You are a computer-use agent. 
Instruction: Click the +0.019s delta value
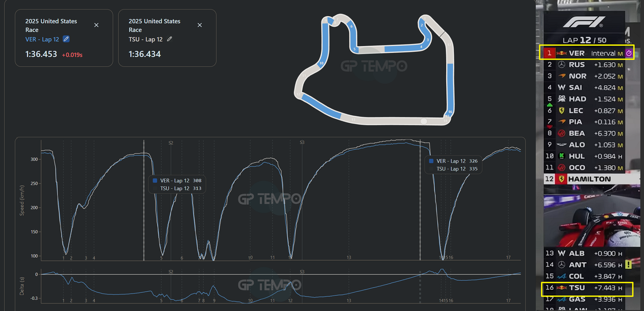point(72,54)
